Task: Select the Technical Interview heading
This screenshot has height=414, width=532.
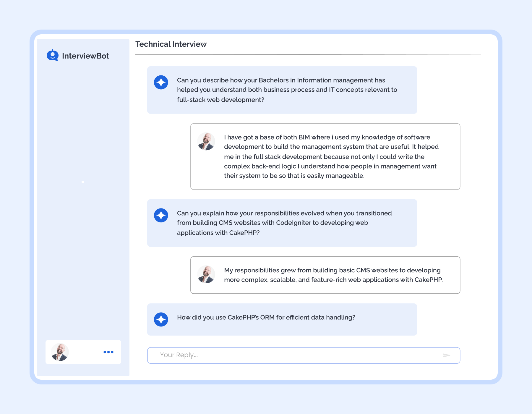Action: tap(171, 44)
